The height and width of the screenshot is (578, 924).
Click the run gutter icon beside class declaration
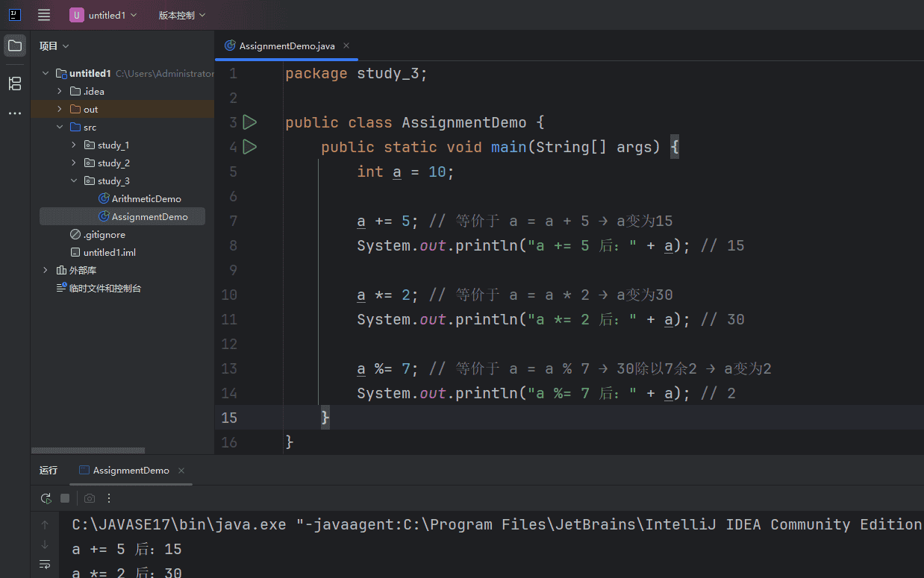click(250, 122)
